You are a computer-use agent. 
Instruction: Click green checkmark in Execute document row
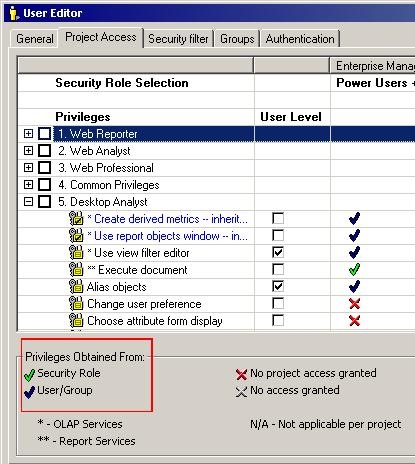coord(354,269)
